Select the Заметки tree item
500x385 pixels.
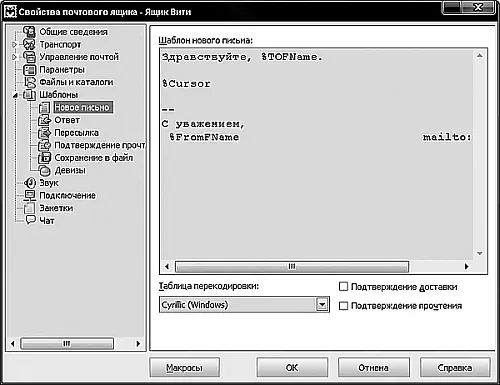pos(56,208)
